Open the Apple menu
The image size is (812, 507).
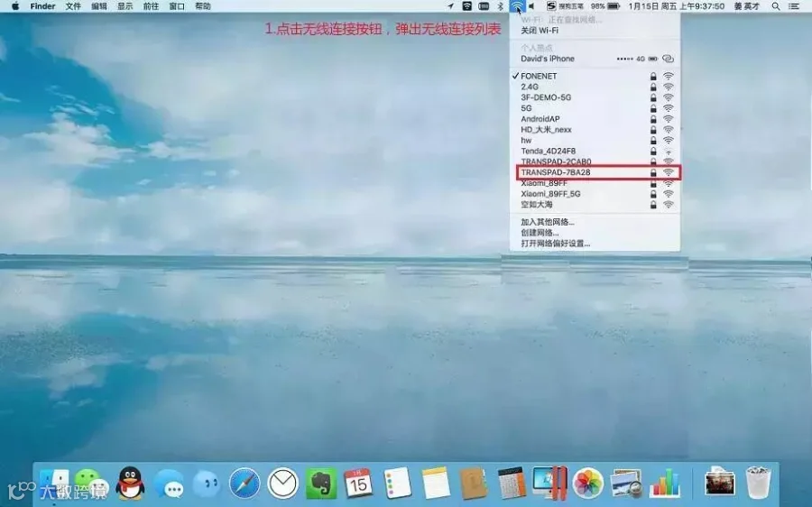[x=15, y=6]
